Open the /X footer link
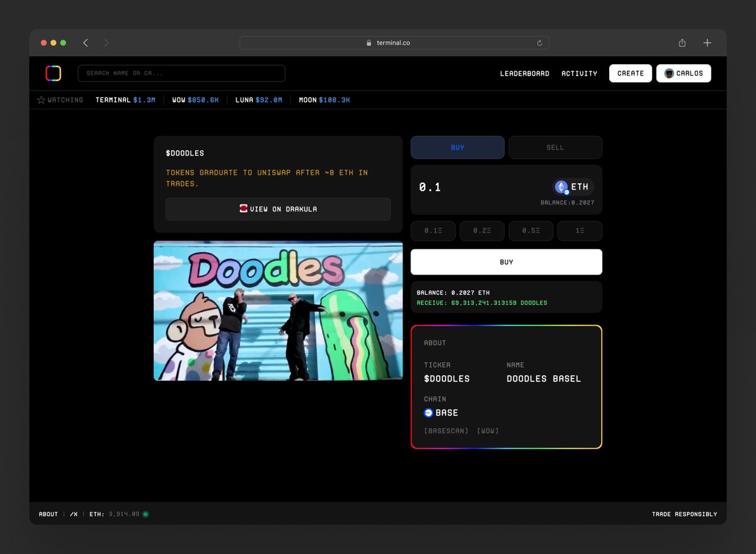The width and height of the screenshot is (756, 554). [x=74, y=514]
